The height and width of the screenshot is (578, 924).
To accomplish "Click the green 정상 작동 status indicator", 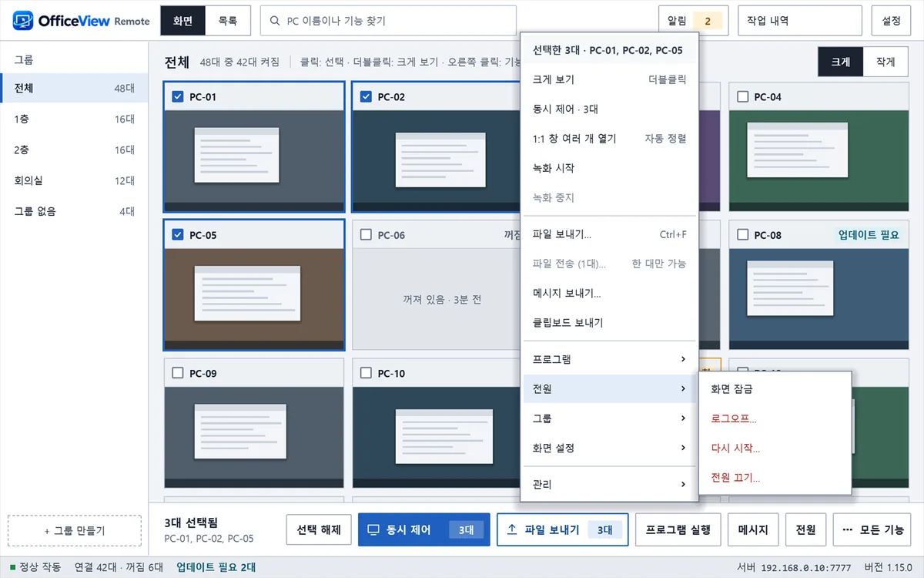I will 12,567.
